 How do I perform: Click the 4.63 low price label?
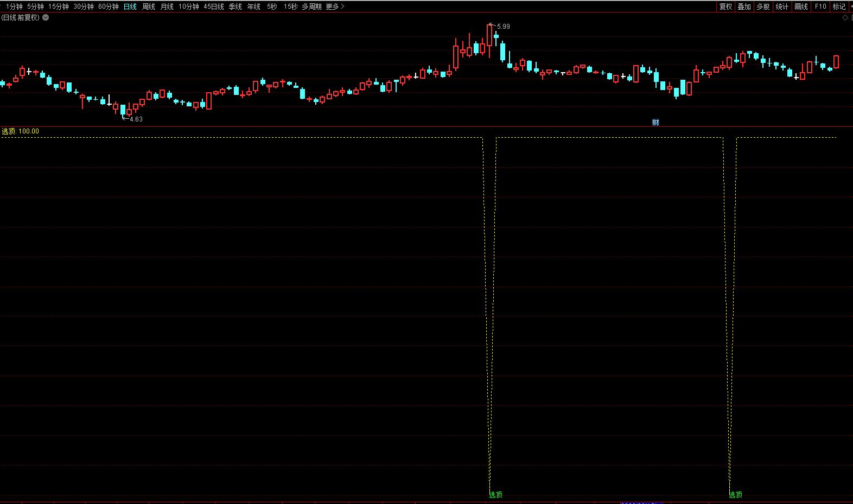pyautogui.click(x=136, y=119)
